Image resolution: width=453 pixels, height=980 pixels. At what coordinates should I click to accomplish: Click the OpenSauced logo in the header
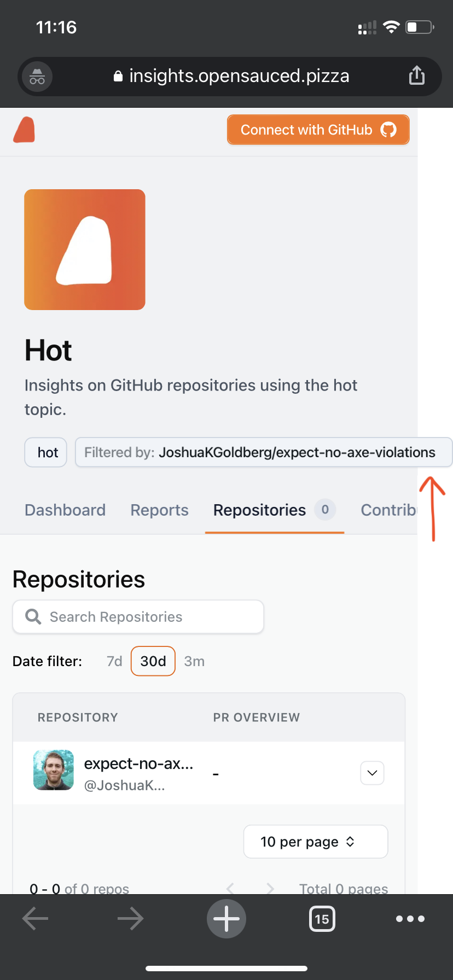tap(24, 130)
